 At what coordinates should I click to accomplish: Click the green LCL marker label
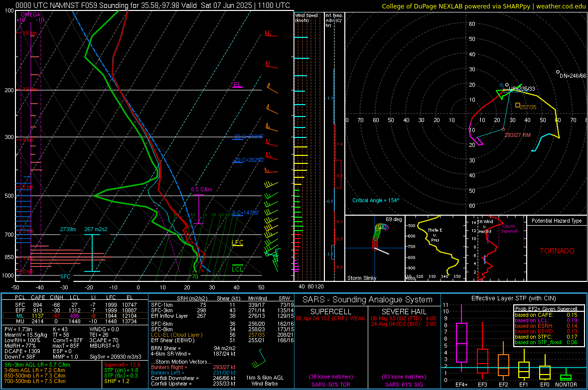point(237,269)
